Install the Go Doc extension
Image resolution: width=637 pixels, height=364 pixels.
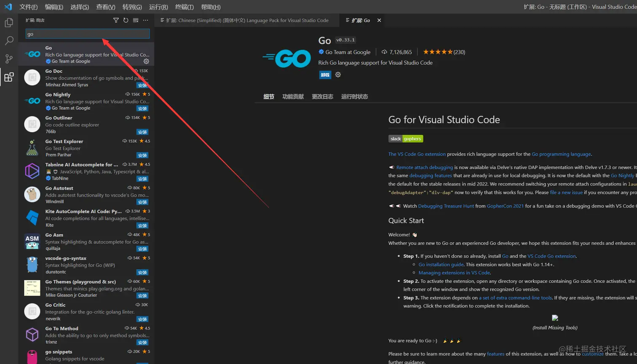(142, 85)
